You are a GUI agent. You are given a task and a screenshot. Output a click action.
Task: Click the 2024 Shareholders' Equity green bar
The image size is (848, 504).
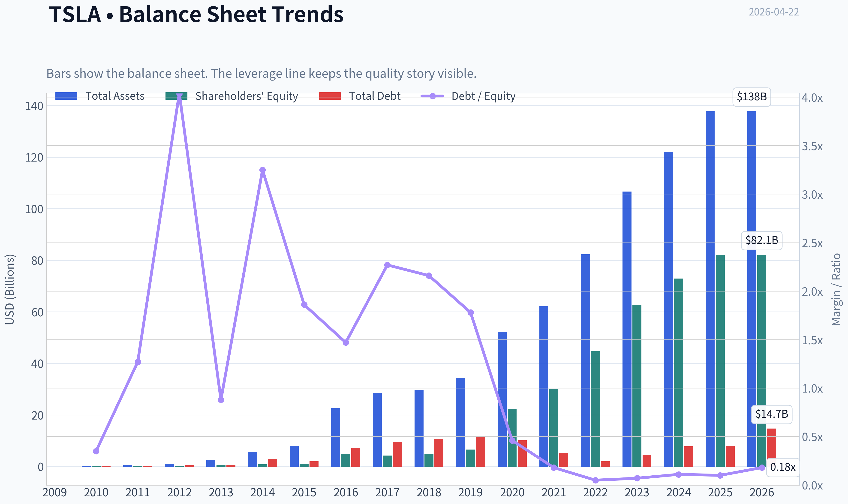coord(679,372)
